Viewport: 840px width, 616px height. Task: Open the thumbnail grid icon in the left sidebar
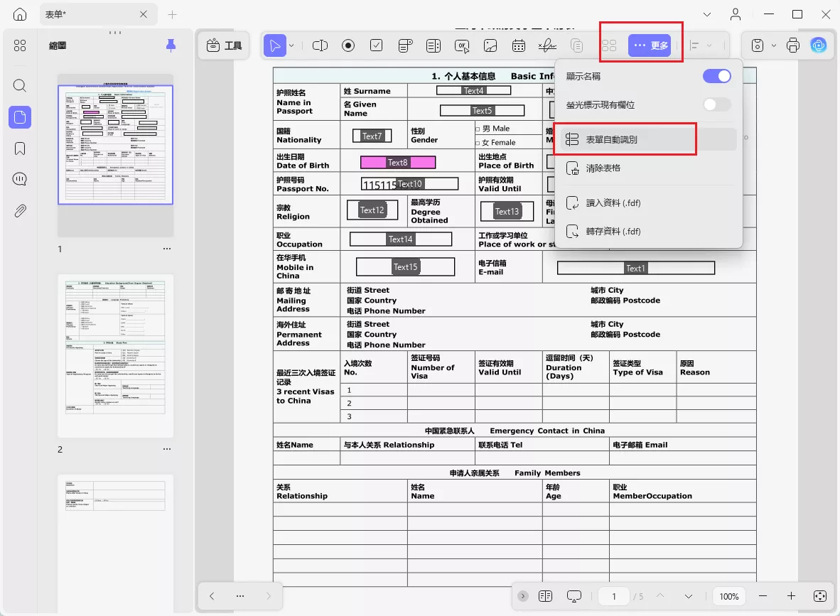(x=20, y=45)
